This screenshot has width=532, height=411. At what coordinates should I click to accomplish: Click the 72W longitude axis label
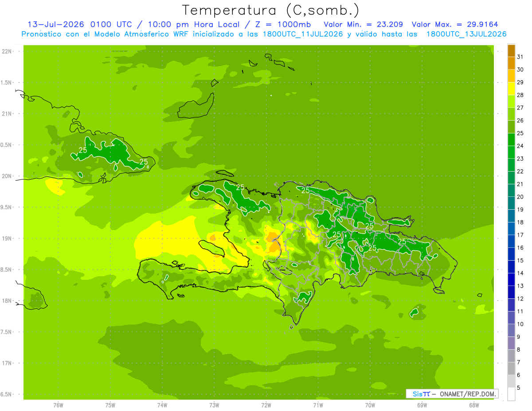(x=266, y=405)
